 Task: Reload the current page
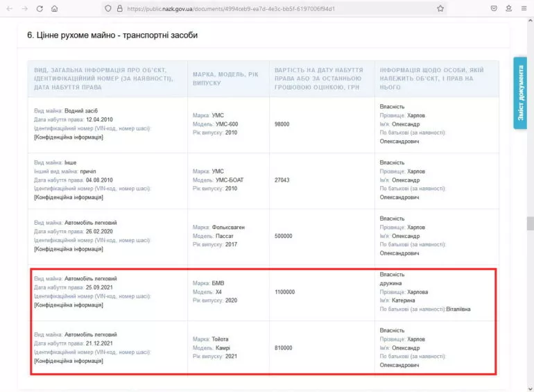[40, 8]
